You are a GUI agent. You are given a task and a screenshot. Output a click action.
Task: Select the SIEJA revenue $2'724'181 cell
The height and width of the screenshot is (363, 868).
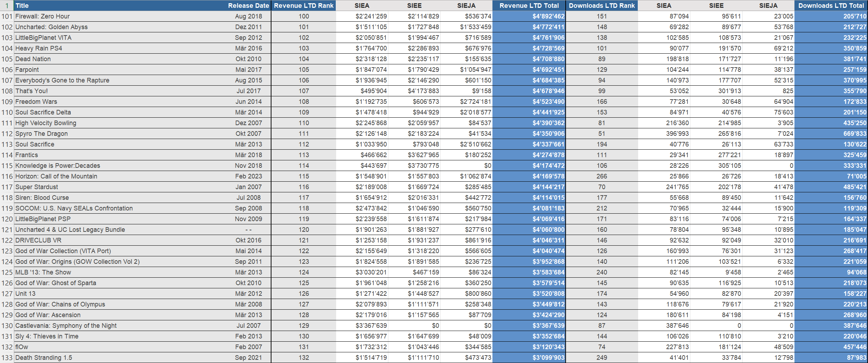tap(467, 102)
